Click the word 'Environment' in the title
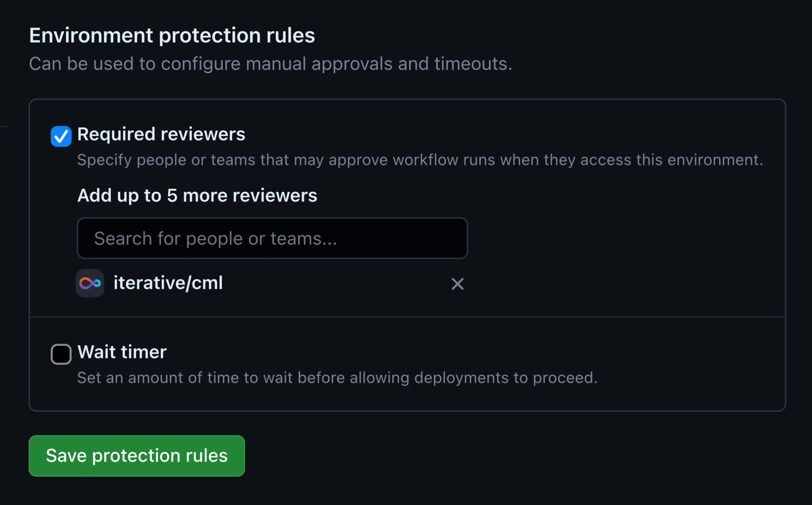The width and height of the screenshot is (812, 505). tap(91, 35)
